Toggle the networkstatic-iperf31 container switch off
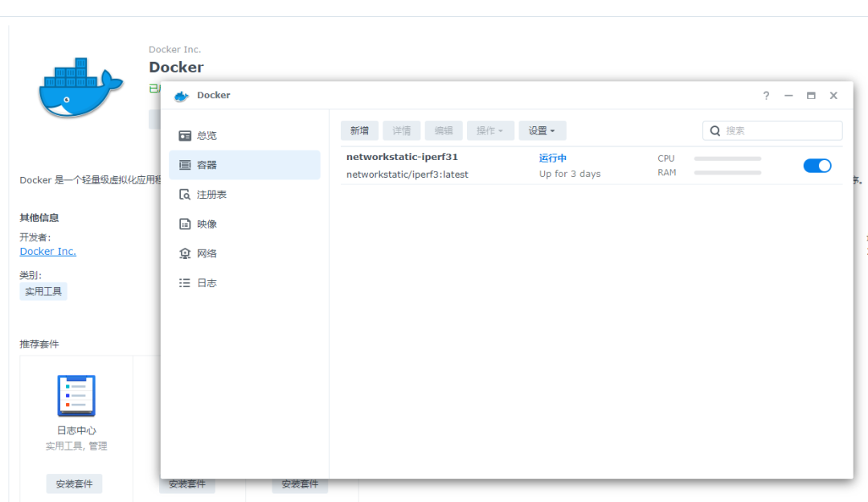Image resolution: width=868 pixels, height=502 pixels. [817, 166]
